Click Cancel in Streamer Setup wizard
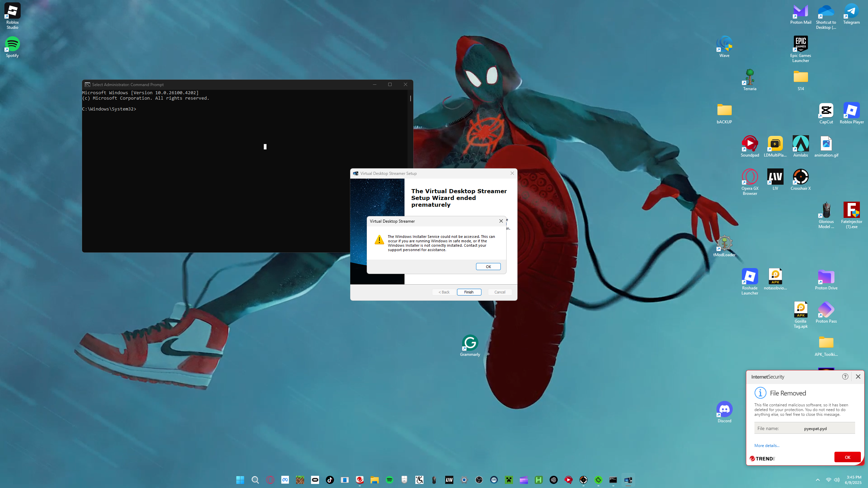868x488 pixels. (x=500, y=292)
